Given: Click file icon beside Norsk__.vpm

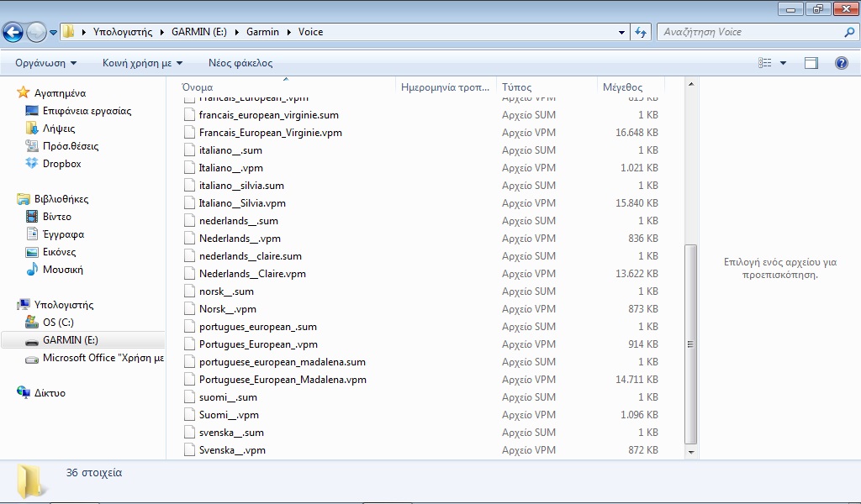Looking at the screenshot, I should pos(189,309).
